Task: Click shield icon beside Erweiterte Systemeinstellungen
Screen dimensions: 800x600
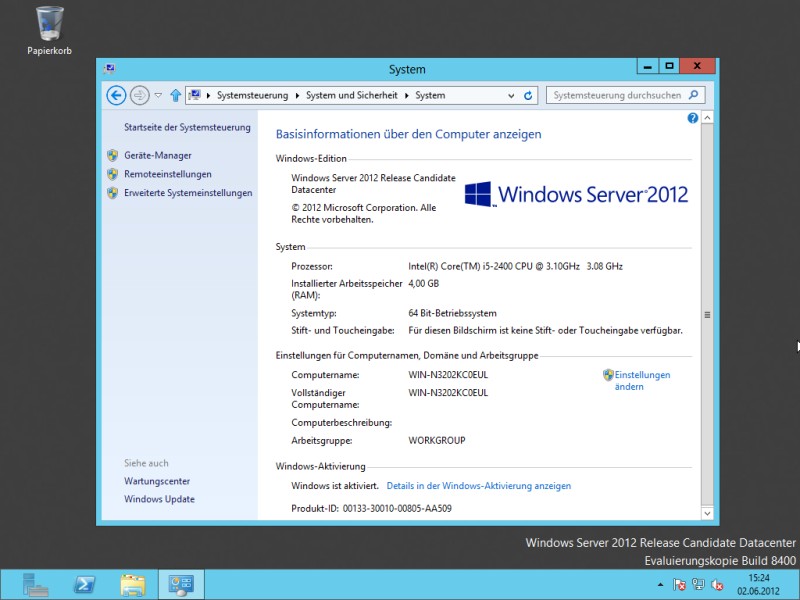Action: click(x=113, y=193)
